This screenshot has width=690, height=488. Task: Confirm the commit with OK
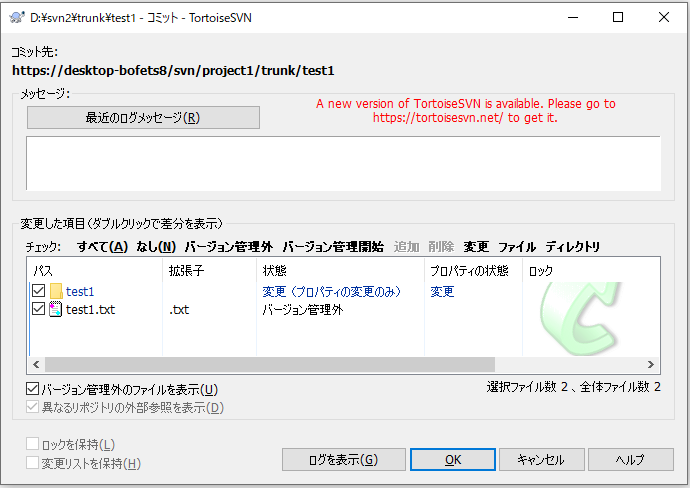pos(453,460)
